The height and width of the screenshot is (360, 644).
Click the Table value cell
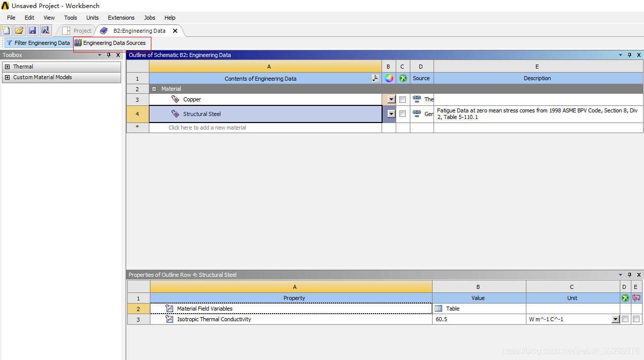coord(479,309)
